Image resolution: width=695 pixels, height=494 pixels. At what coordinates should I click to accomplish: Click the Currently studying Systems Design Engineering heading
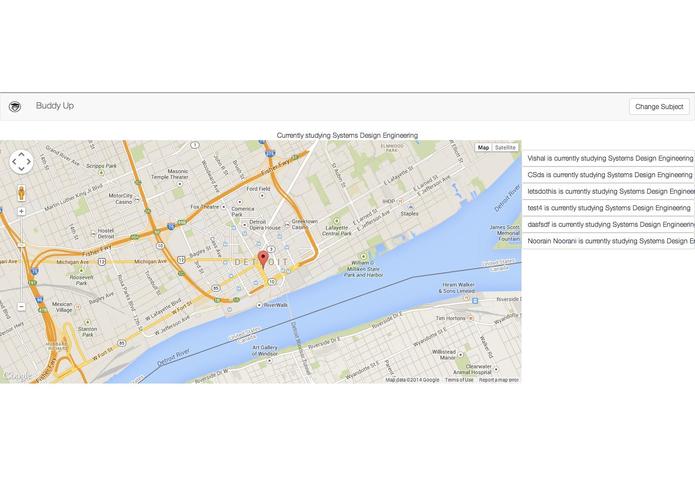347,135
